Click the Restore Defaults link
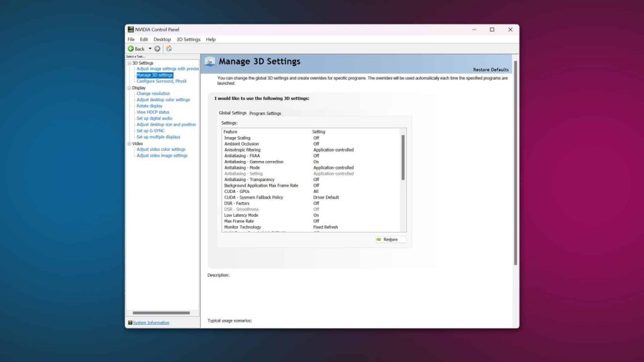This screenshot has width=644, height=362. (x=491, y=69)
